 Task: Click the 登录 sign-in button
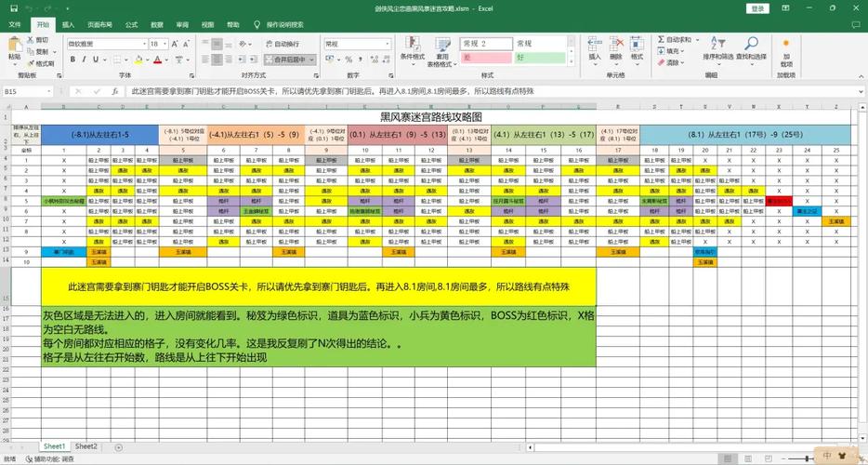pyautogui.click(x=758, y=8)
